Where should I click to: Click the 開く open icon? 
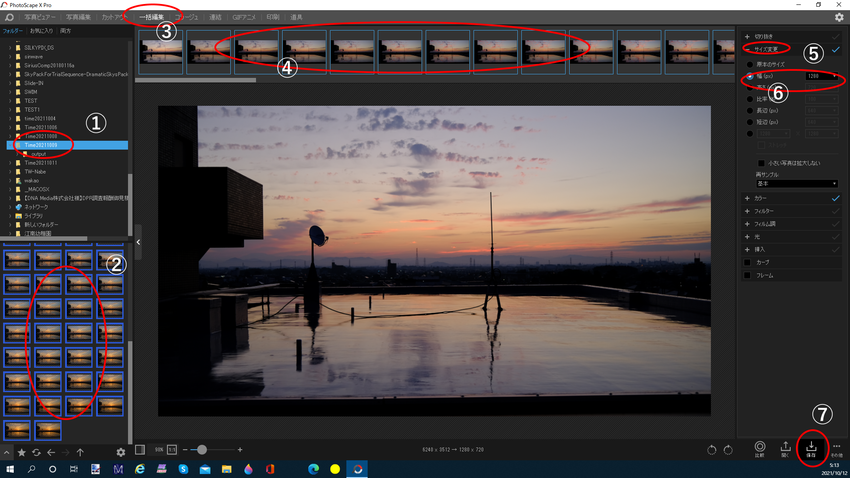(x=785, y=449)
